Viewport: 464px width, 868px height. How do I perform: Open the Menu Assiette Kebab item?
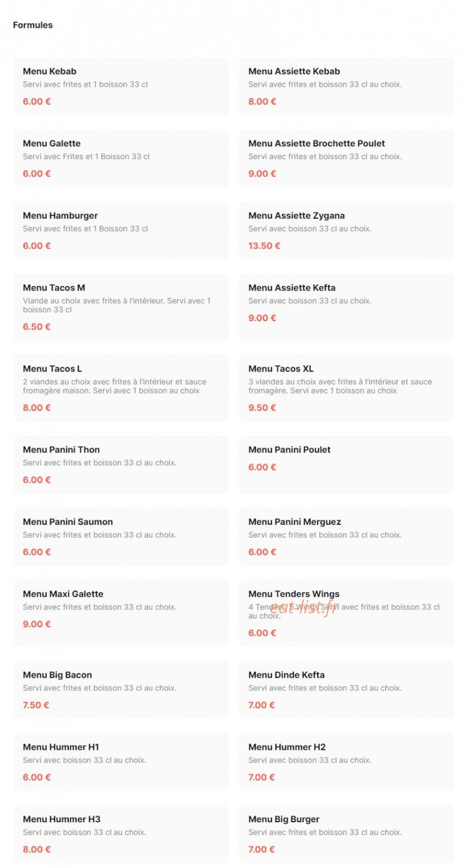347,86
